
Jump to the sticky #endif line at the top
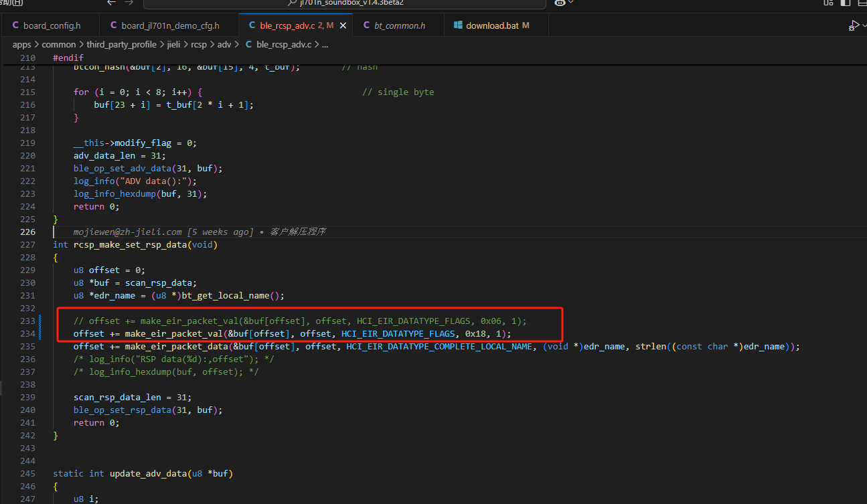(x=68, y=58)
